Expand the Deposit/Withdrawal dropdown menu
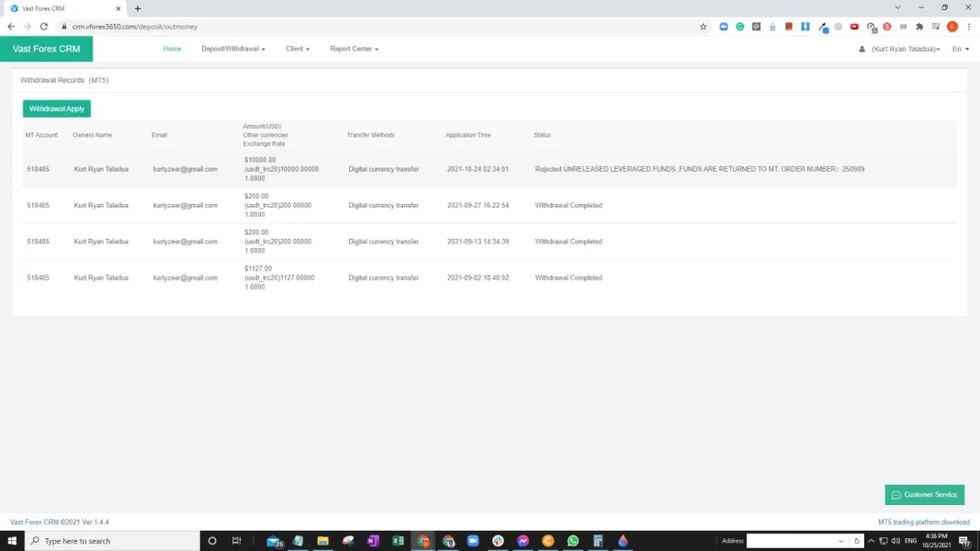980x551 pixels. [x=233, y=49]
